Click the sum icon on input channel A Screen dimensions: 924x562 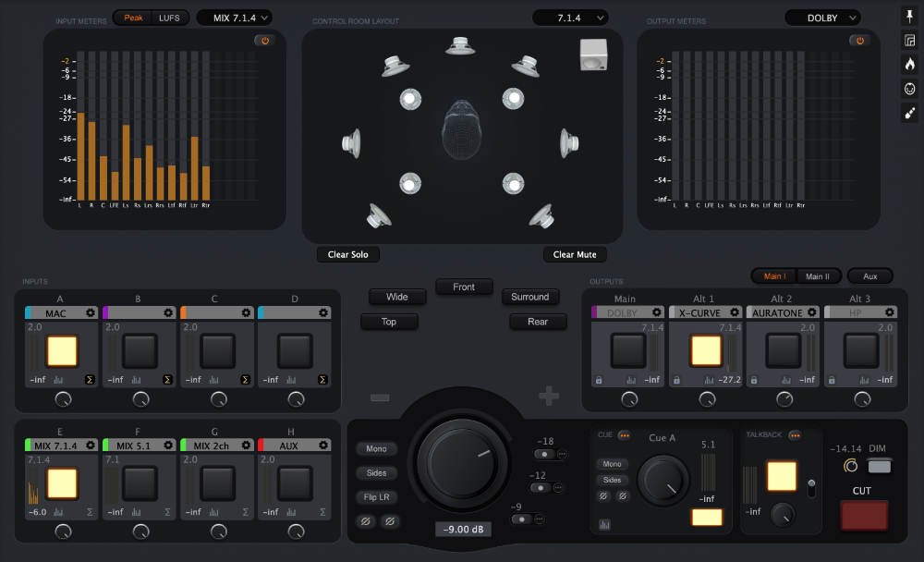[90, 379]
